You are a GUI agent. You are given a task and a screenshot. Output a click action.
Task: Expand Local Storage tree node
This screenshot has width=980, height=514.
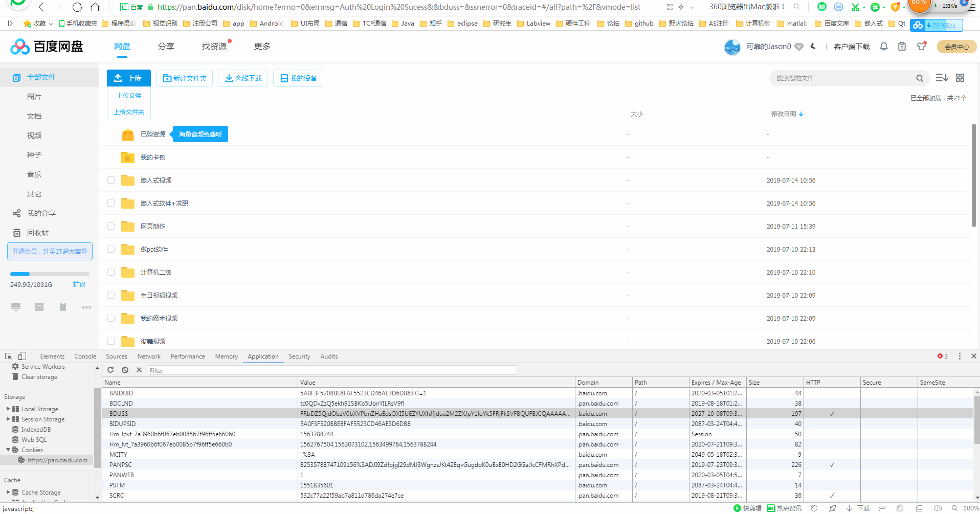tap(8, 409)
